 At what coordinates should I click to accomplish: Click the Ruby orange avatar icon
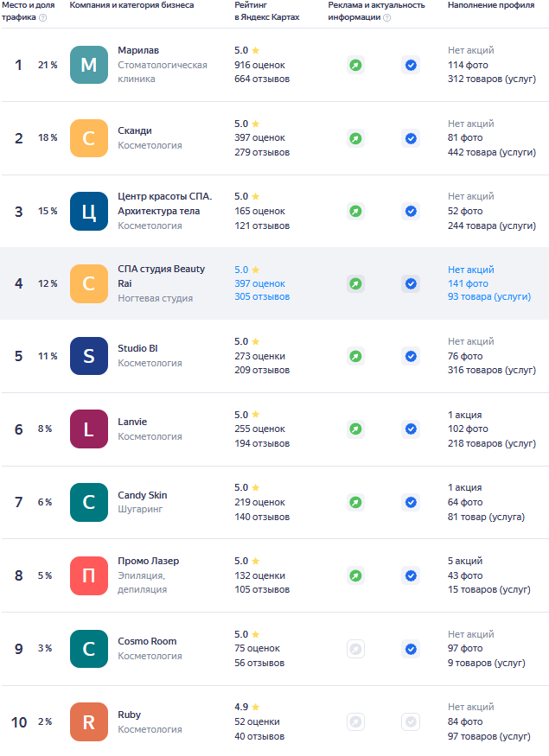tap(89, 722)
